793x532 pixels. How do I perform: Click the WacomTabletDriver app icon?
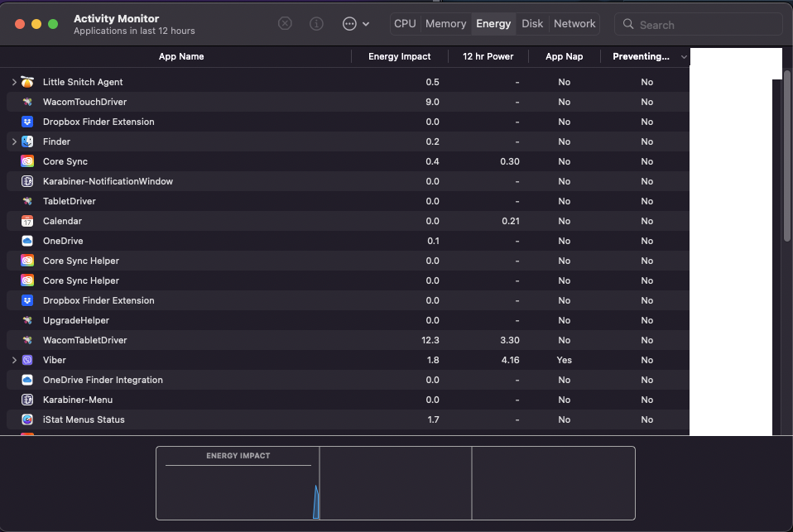click(27, 340)
